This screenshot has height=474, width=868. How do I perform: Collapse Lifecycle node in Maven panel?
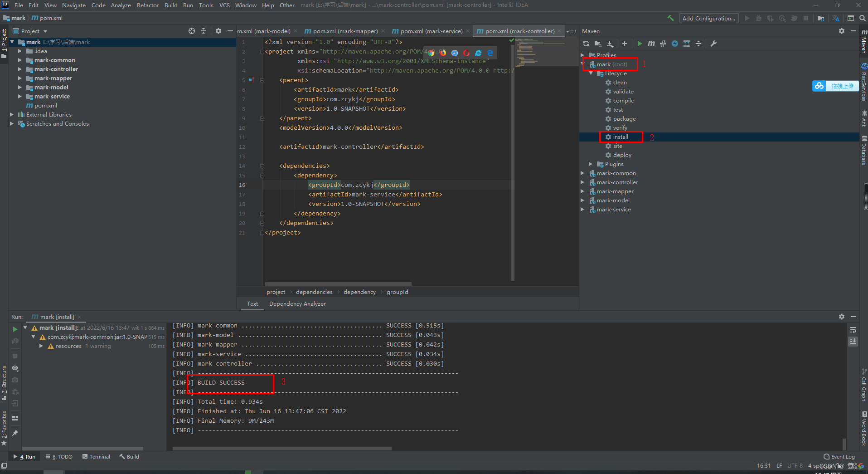(591, 73)
